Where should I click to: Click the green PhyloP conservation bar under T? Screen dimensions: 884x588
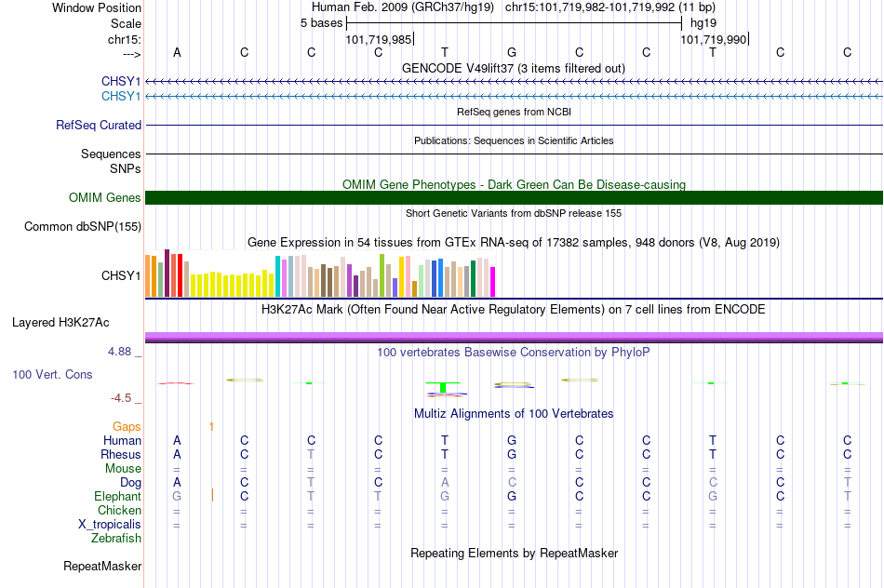point(443,387)
